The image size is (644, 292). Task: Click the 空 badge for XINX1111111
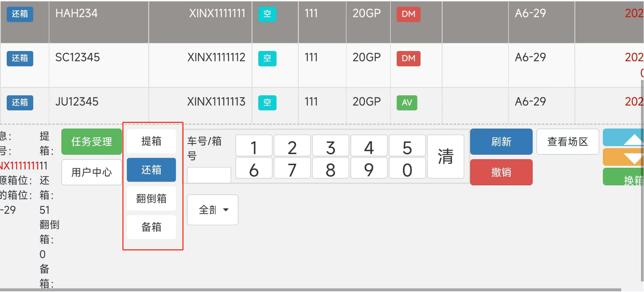click(267, 14)
